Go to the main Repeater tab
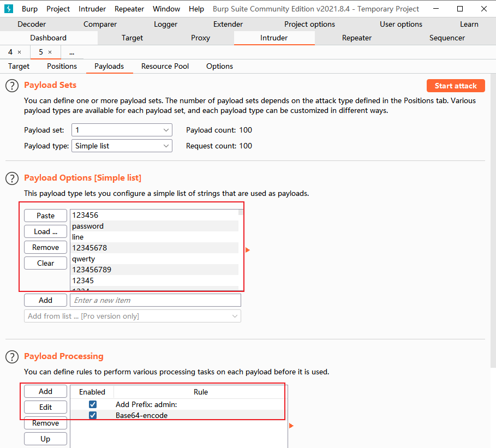 356,38
